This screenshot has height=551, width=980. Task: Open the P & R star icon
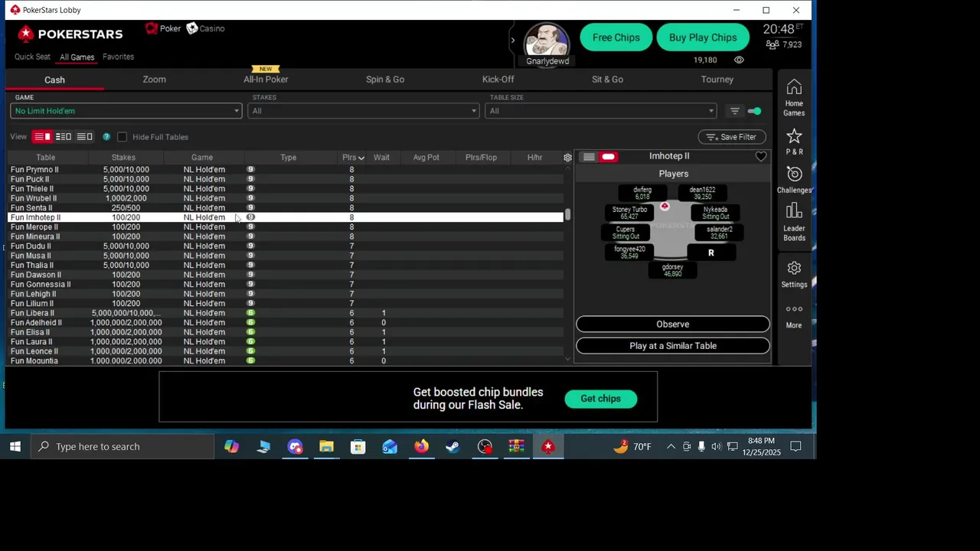click(x=794, y=142)
